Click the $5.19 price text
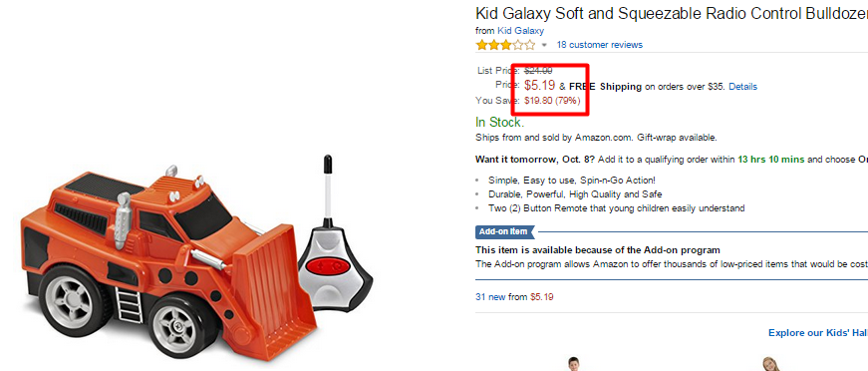The width and height of the screenshot is (868, 371). click(540, 86)
